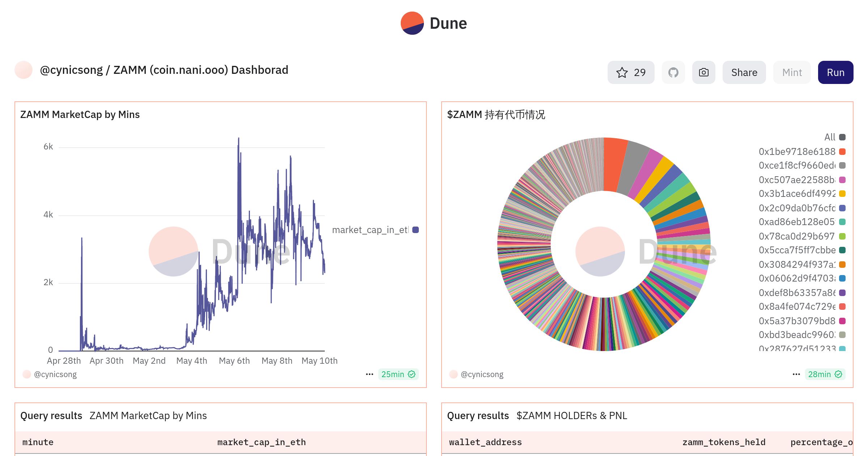The width and height of the screenshot is (868, 456).
Task: Open the dashboard title @cynicsong / ZAMM link
Action: click(164, 70)
